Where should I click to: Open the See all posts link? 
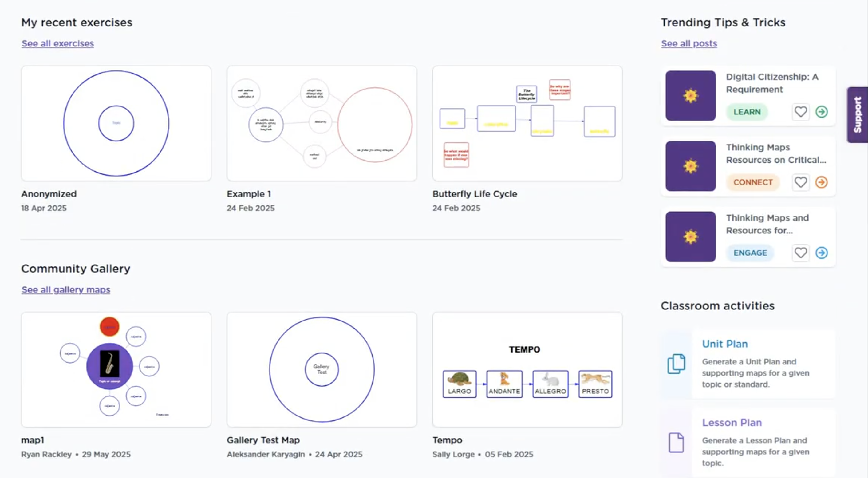tap(689, 43)
